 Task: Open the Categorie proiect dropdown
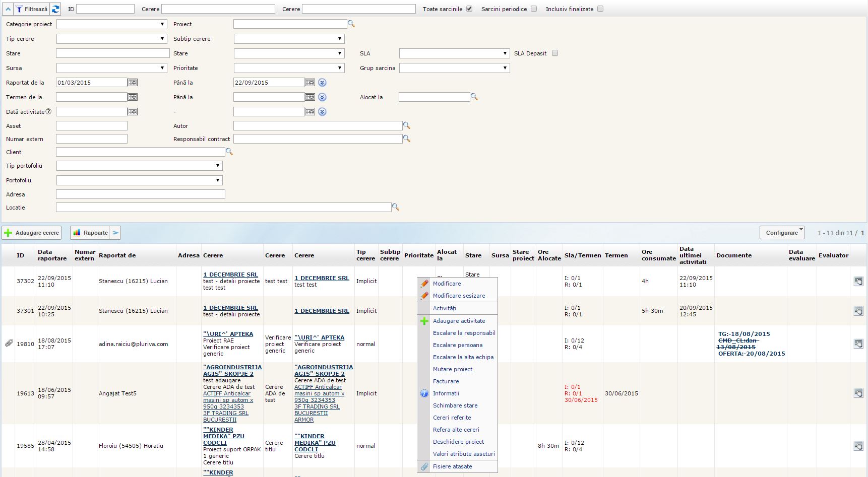click(111, 24)
